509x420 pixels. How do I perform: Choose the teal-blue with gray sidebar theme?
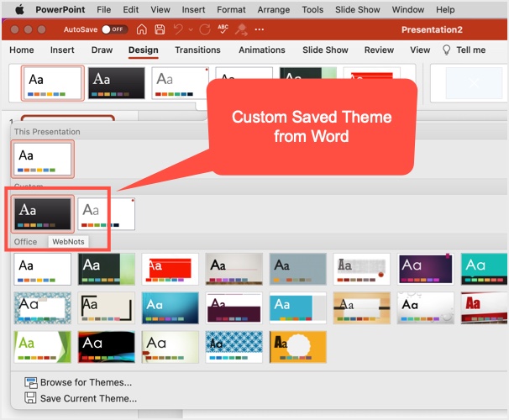[x=297, y=308]
